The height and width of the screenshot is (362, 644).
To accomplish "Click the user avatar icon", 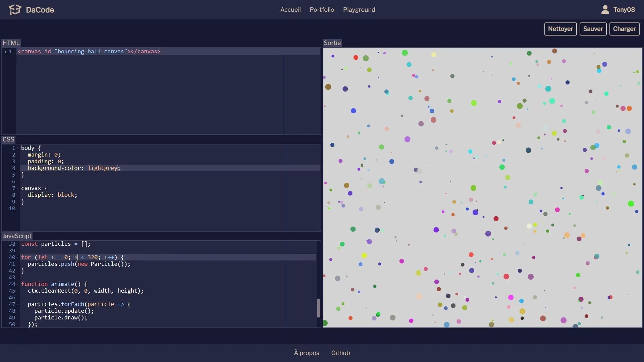I will tap(605, 10).
